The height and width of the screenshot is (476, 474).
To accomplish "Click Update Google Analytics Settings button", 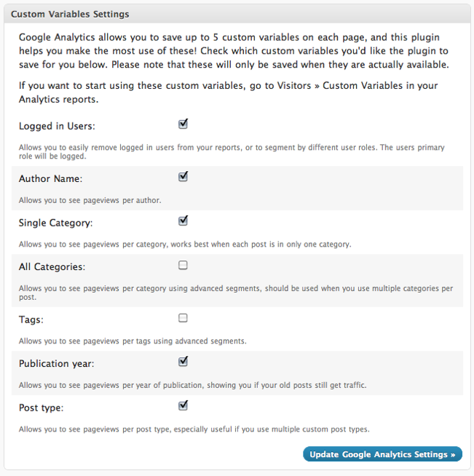I will point(382,454).
